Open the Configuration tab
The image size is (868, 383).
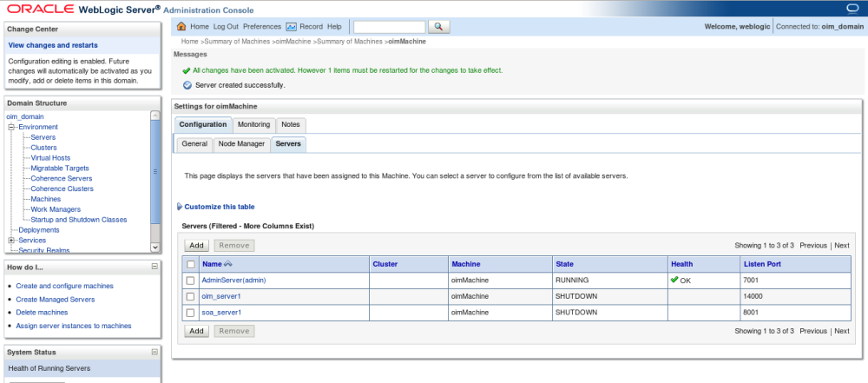202,125
